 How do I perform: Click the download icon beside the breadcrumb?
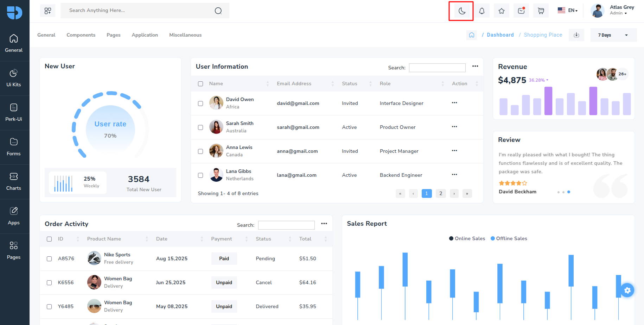click(x=576, y=35)
